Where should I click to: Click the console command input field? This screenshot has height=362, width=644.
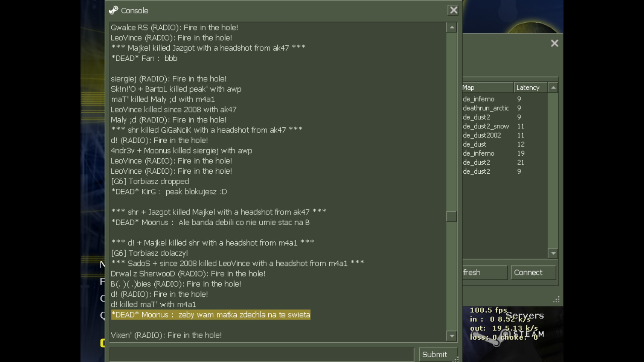262,354
